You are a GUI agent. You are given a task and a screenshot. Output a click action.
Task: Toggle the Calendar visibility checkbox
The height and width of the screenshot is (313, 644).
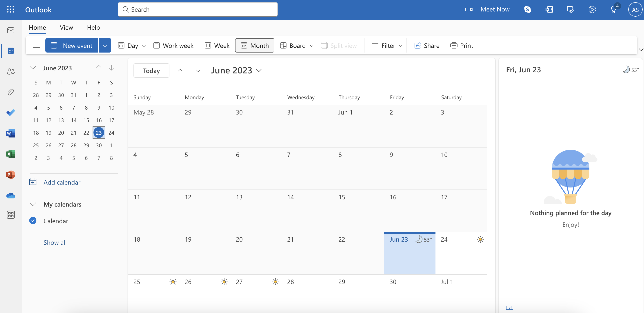[33, 220]
